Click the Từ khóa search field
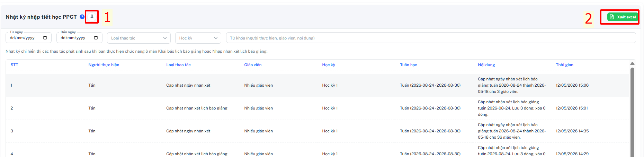This screenshot has height=157, width=644. click(431, 38)
